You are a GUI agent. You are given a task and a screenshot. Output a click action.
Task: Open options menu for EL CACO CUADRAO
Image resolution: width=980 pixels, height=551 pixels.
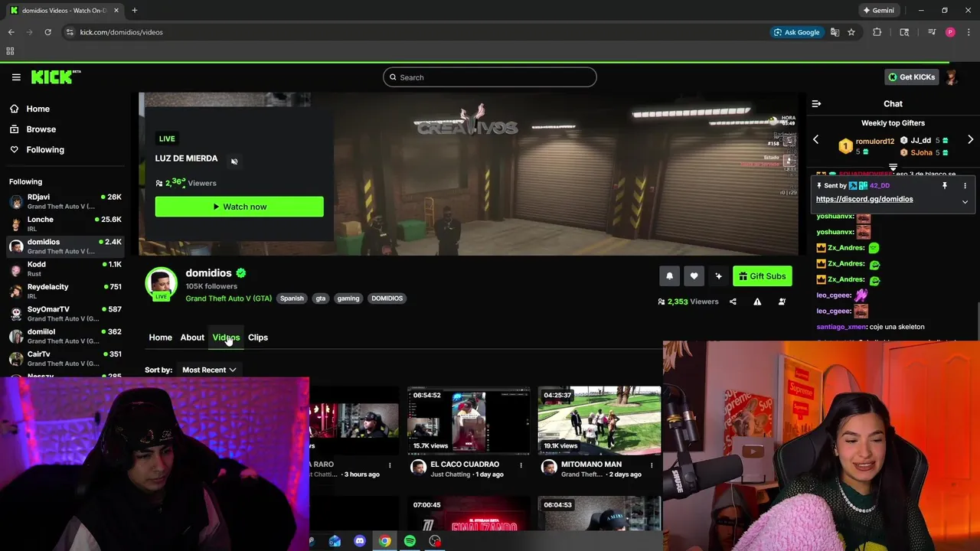point(521,465)
